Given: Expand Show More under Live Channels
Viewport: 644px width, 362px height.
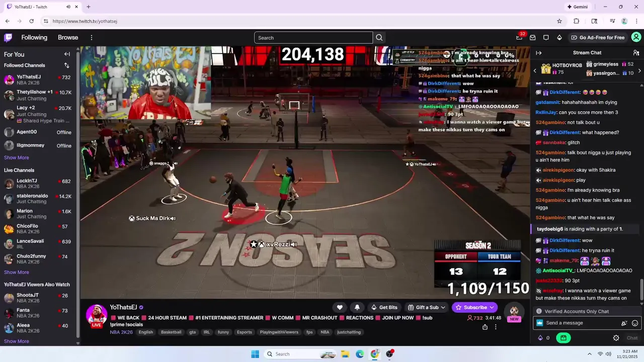Looking at the screenshot, I should [17, 272].
